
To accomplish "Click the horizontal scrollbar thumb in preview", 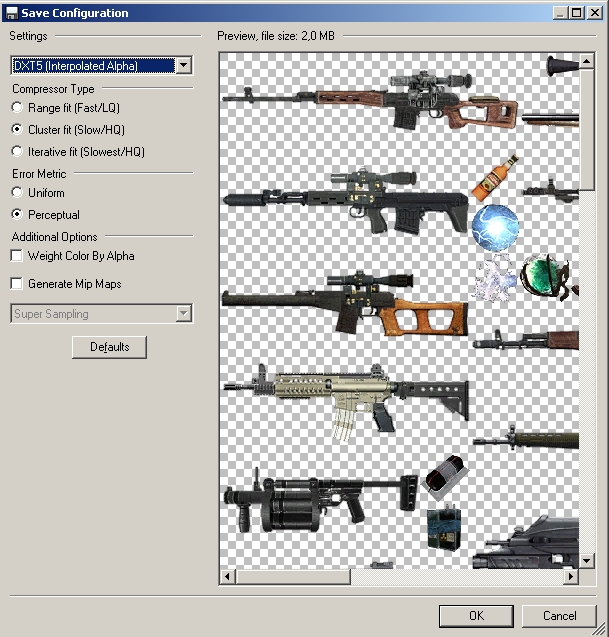I will click(x=293, y=576).
